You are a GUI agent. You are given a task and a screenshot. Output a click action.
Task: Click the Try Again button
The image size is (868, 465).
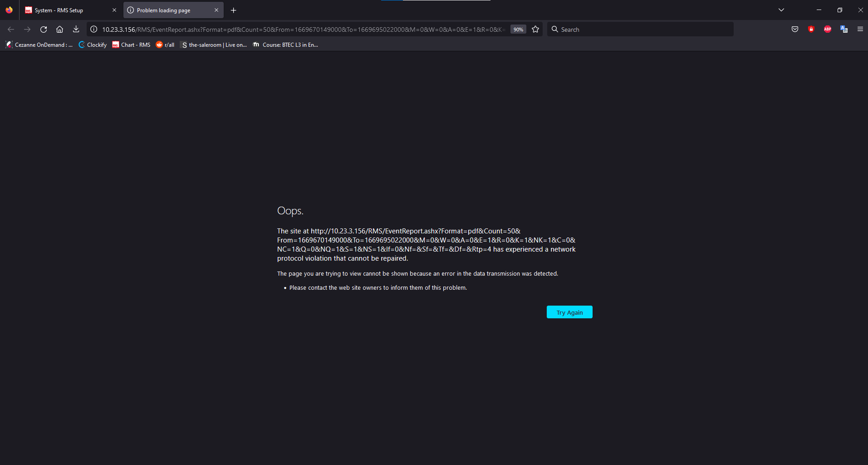(x=569, y=312)
